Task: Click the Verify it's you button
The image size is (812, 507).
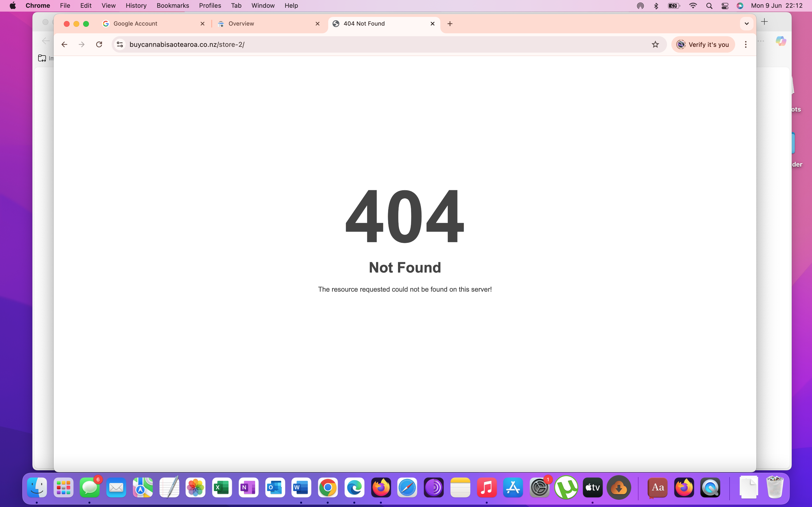Action: [x=703, y=44]
